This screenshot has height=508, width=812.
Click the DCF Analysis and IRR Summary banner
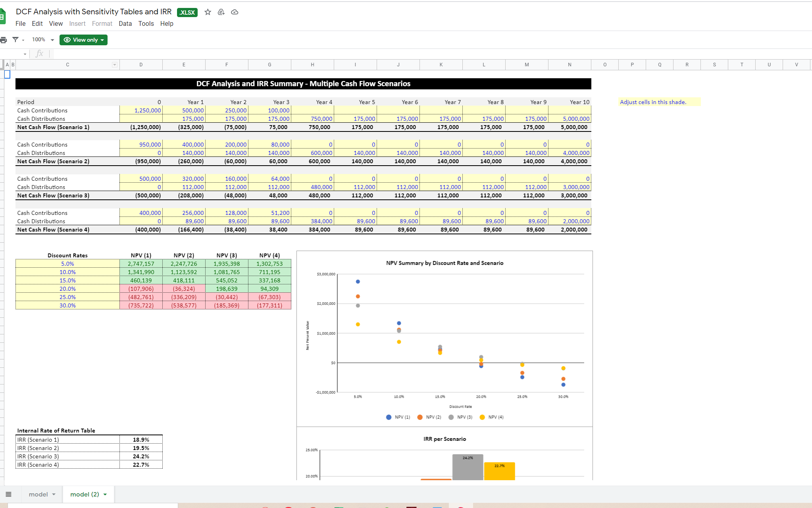pos(303,83)
